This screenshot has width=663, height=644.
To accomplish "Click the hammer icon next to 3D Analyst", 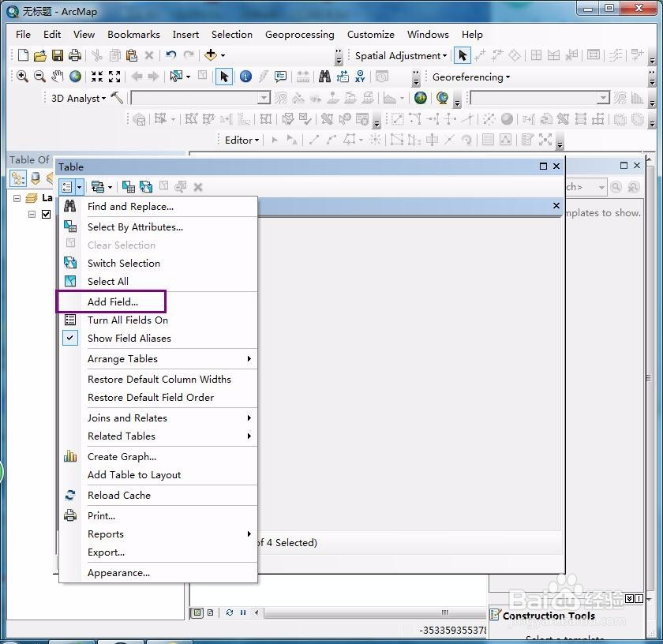I will 117,98.
